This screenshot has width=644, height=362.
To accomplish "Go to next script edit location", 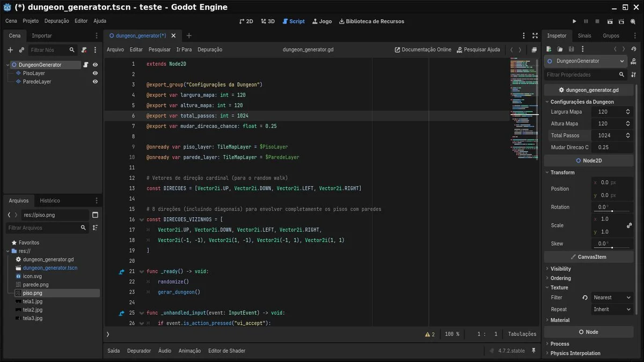I will click(x=519, y=49).
